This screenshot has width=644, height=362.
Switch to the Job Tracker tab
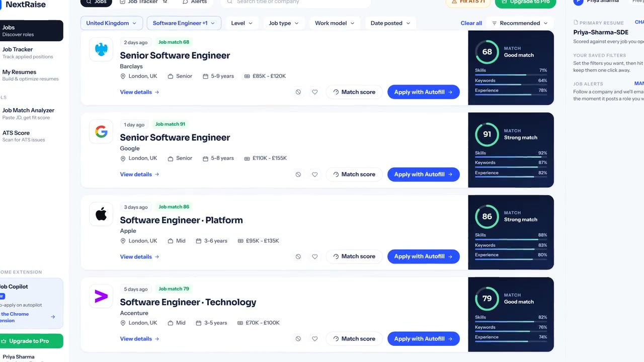pos(143,2)
